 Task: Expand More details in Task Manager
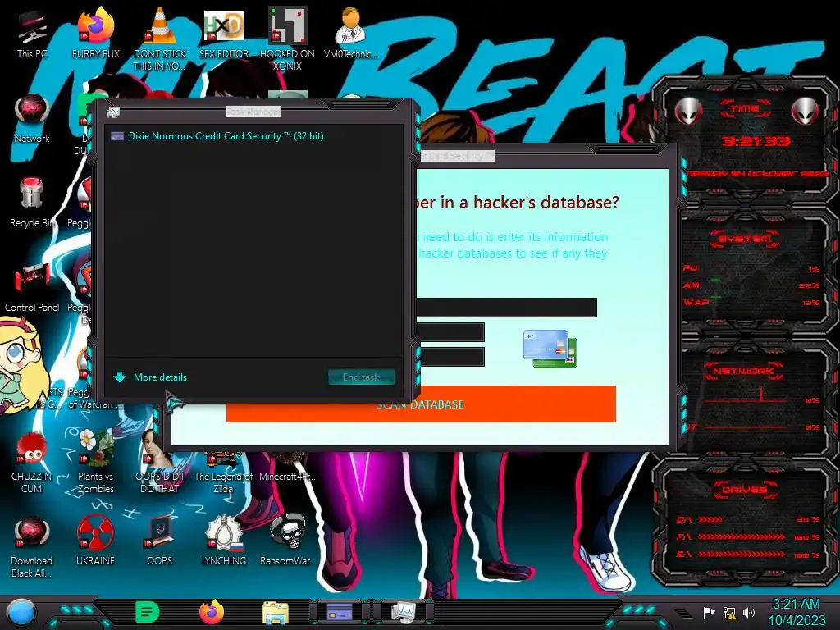[x=151, y=377]
